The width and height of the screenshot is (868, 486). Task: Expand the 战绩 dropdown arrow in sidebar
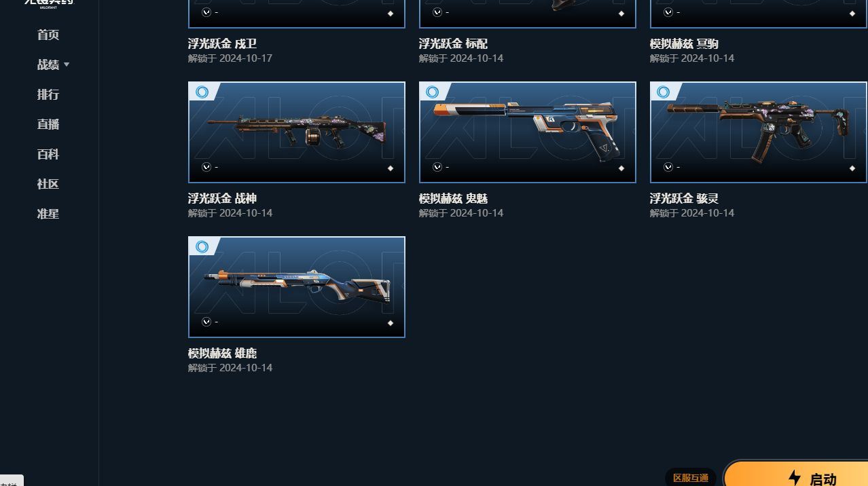pos(67,65)
